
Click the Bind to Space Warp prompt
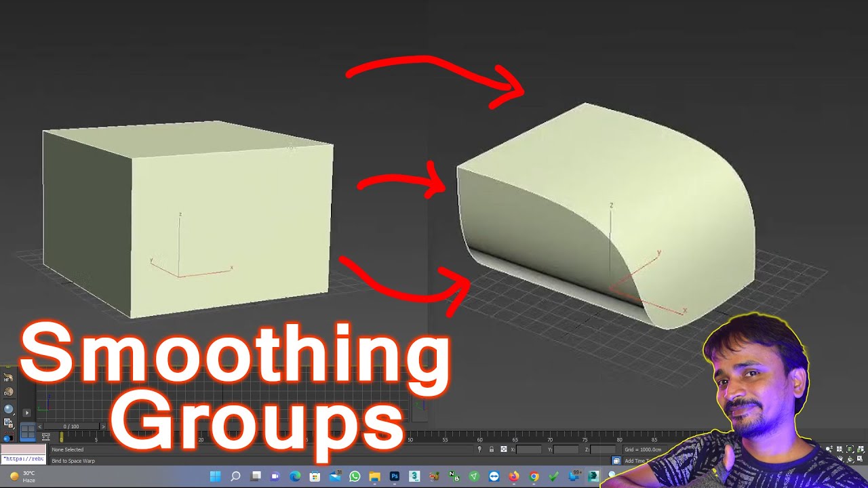point(73,461)
